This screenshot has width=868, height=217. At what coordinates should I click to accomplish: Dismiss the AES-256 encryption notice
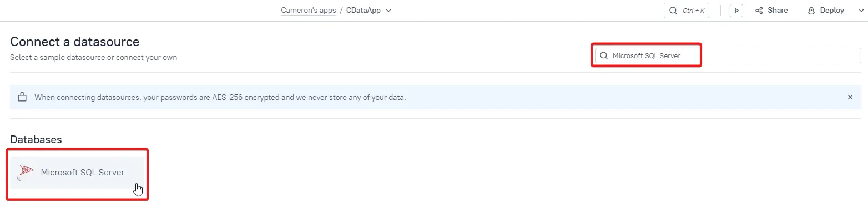pos(850,97)
